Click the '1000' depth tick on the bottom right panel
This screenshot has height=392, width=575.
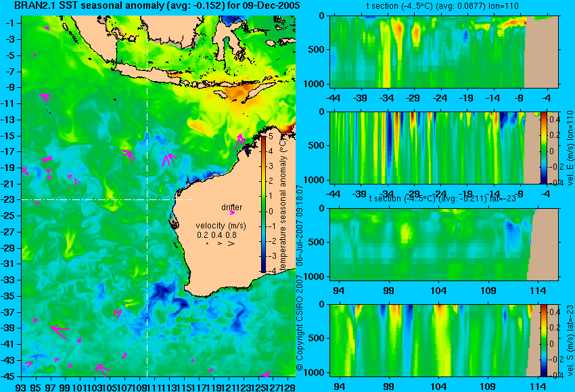point(314,372)
